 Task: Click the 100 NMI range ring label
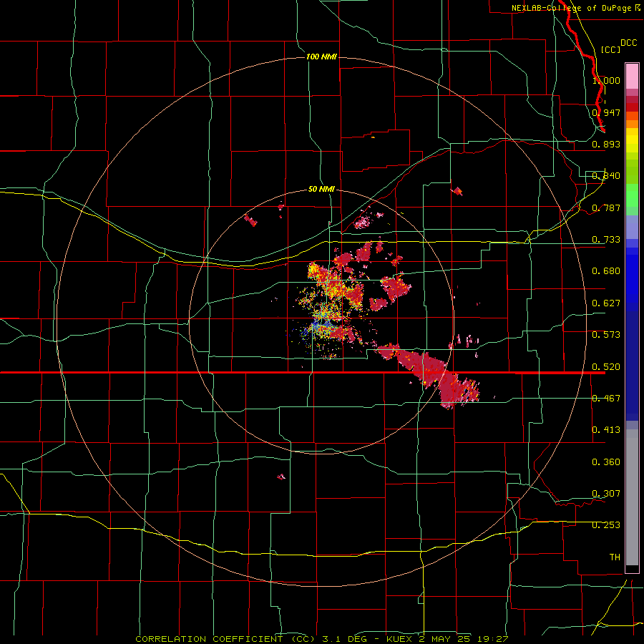click(321, 57)
